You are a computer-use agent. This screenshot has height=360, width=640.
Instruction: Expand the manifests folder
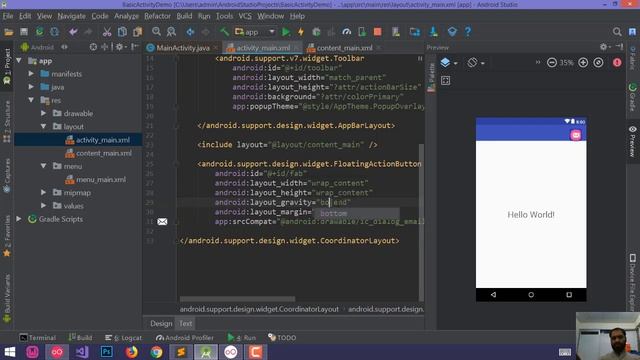point(31,74)
